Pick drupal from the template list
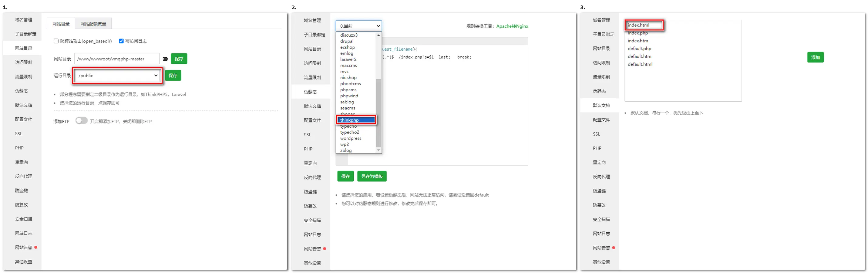 click(x=356, y=41)
